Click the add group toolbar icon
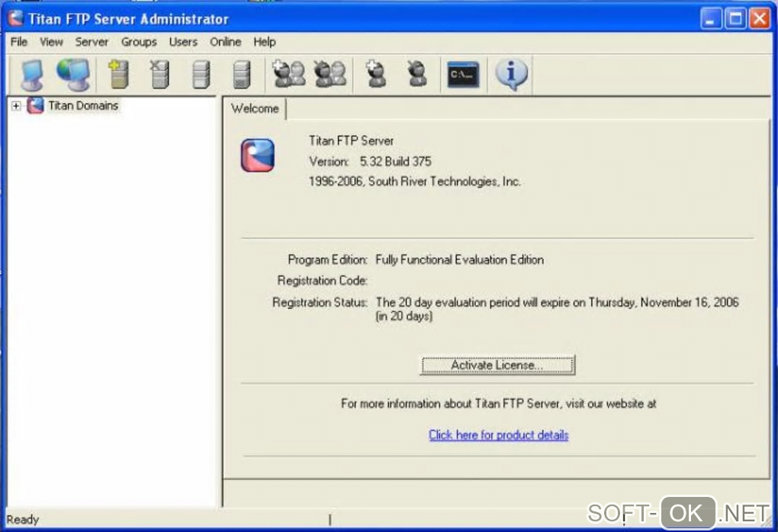The width and height of the screenshot is (778, 532). (x=289, y=74)
